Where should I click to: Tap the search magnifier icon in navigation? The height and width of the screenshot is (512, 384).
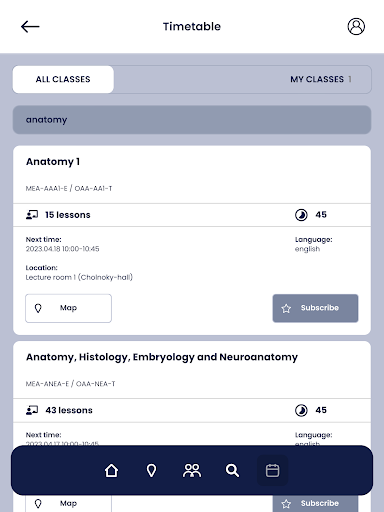click(x=232, y=470)
